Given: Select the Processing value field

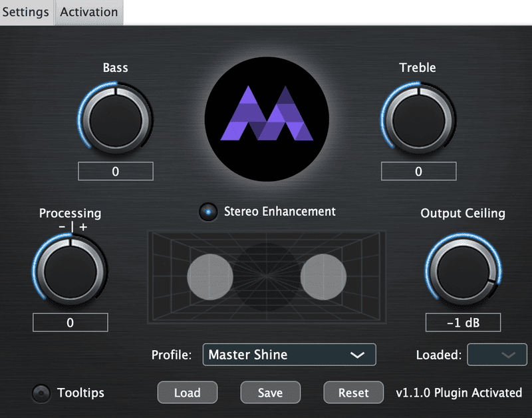Looking at the screenshot, I should tap(70, 323).
